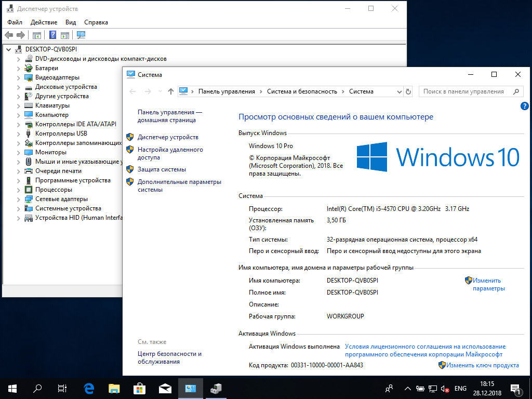Collapse the DESKTOP-QVB0SPI root node
Viewport: 532px width, 399px height.
point(8,49)
